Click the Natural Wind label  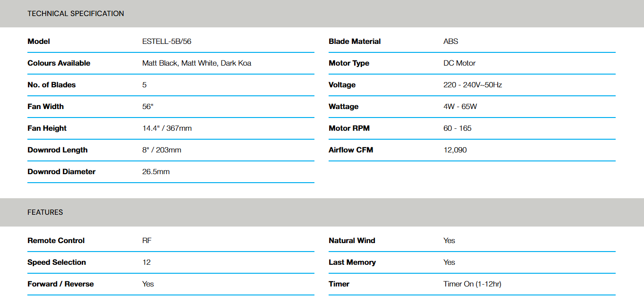tap(352, 241)
